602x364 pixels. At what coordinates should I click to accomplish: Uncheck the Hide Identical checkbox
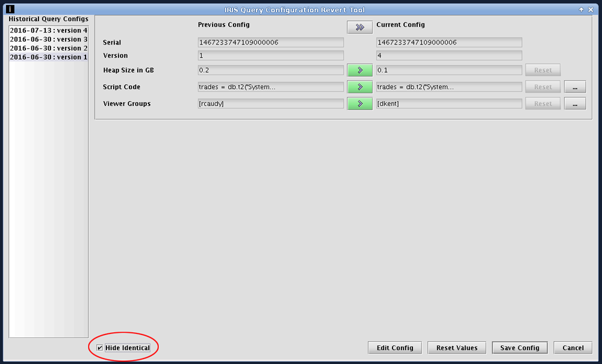coord(100,348)
